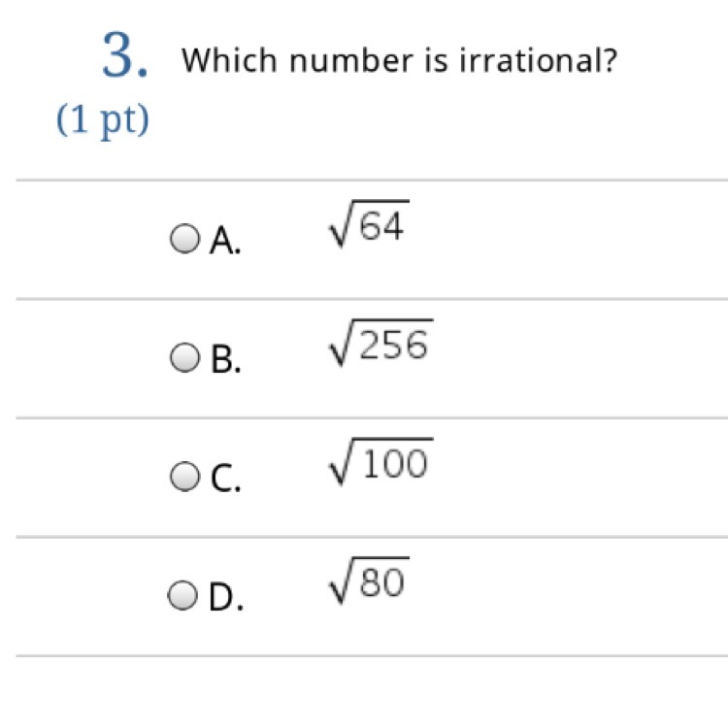Click the word "is" in the question

(x=437, y=60)
